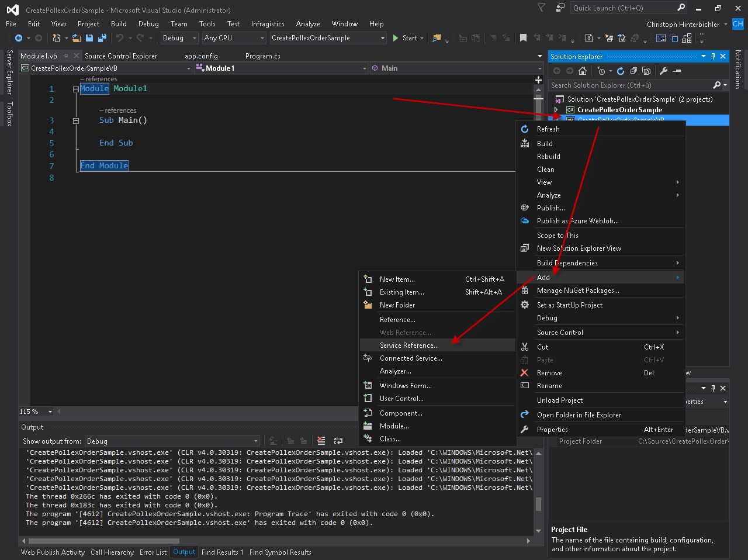Viewport: 748px width, 560px height.
Task: Open the Any CPU platform dropdown
Action: click(234, 38)
